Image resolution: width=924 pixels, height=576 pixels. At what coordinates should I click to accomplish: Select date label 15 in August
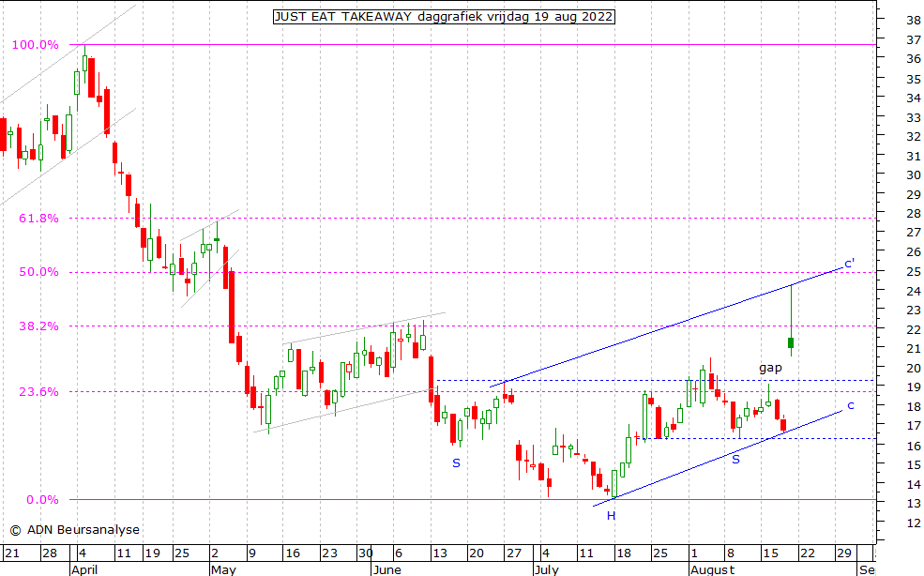(x=771, y=553)
